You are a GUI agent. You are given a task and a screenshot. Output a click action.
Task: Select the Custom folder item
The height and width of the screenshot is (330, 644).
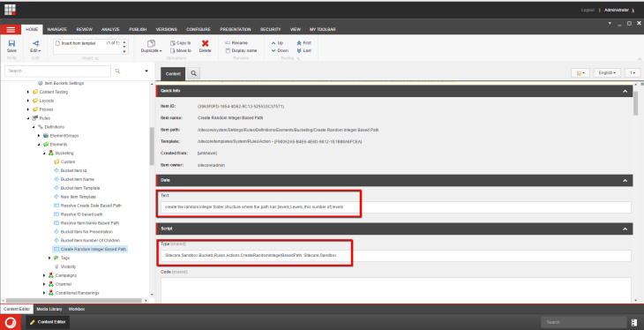(x=64, y=162)
